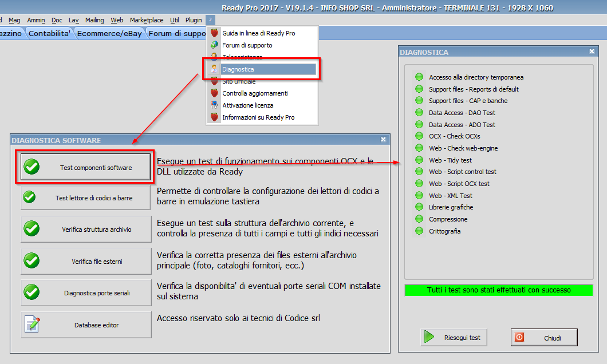Click green status dot for Web - Check web-engine
The height and width of the screenshot is (364, 607).
pos(419,148)
